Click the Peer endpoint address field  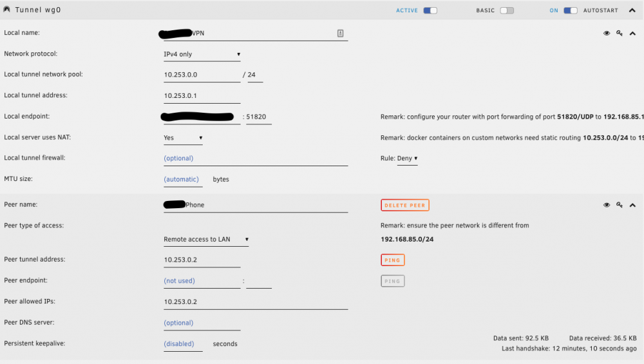click(x=202, y=281)
